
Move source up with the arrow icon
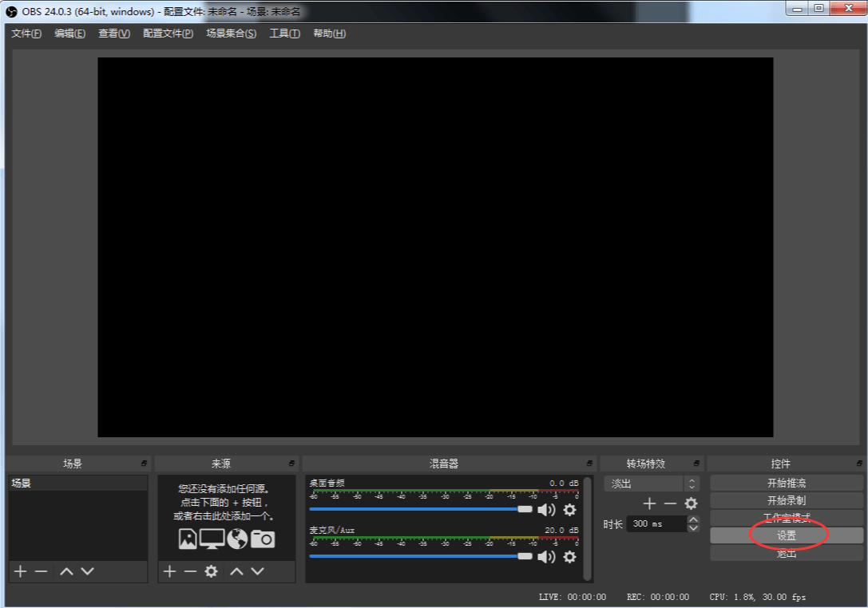[x=236, y=571]
